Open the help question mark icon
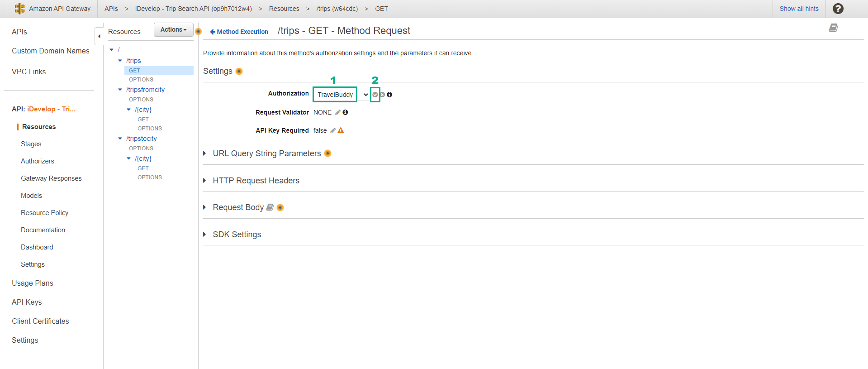 [x=838, y=9]
